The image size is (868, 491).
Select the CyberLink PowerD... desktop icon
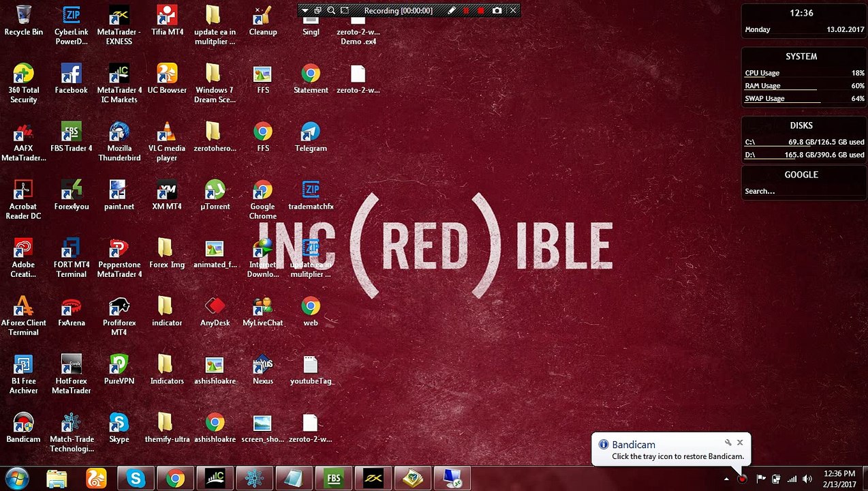[71, 25]
